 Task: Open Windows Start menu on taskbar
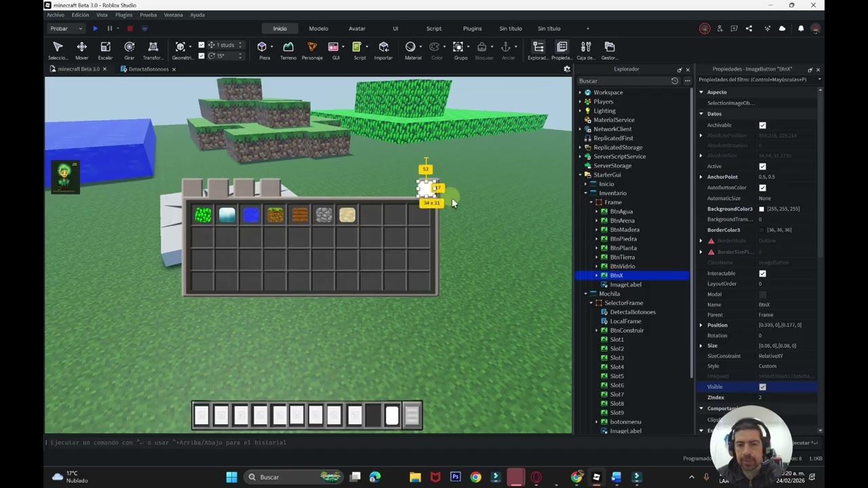pyautogui.click(x=231, y=477)
